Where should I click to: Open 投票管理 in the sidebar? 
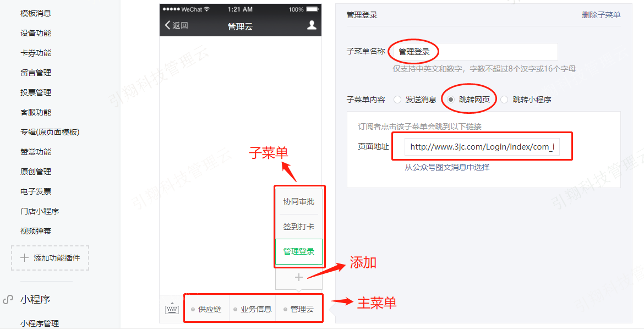click(36, 92)
